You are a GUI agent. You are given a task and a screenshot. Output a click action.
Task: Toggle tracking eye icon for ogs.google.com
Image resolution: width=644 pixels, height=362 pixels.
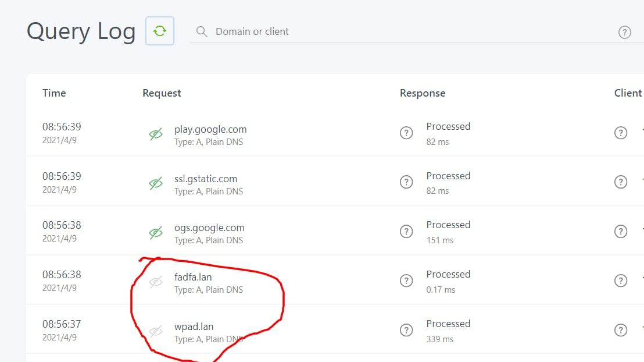pos(156,232)
